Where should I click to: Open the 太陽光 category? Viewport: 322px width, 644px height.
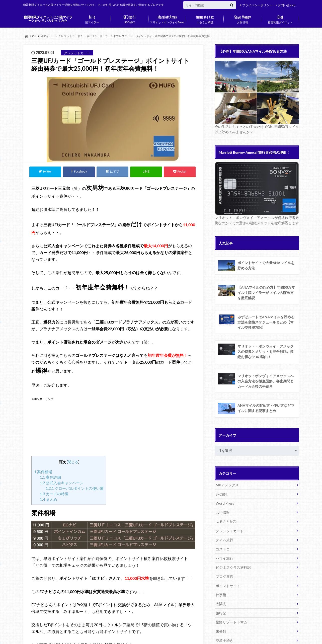pyautogui.click(x=257, y=604)
